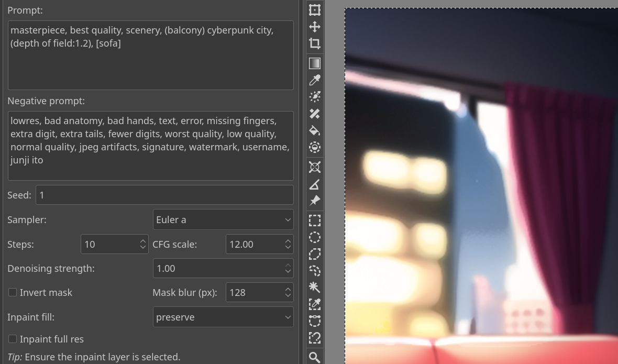Decrease CFG scale with the down arrow
The width and height of the screenshot is (618, 364).
pyautogui.click(x=288, y=247)
